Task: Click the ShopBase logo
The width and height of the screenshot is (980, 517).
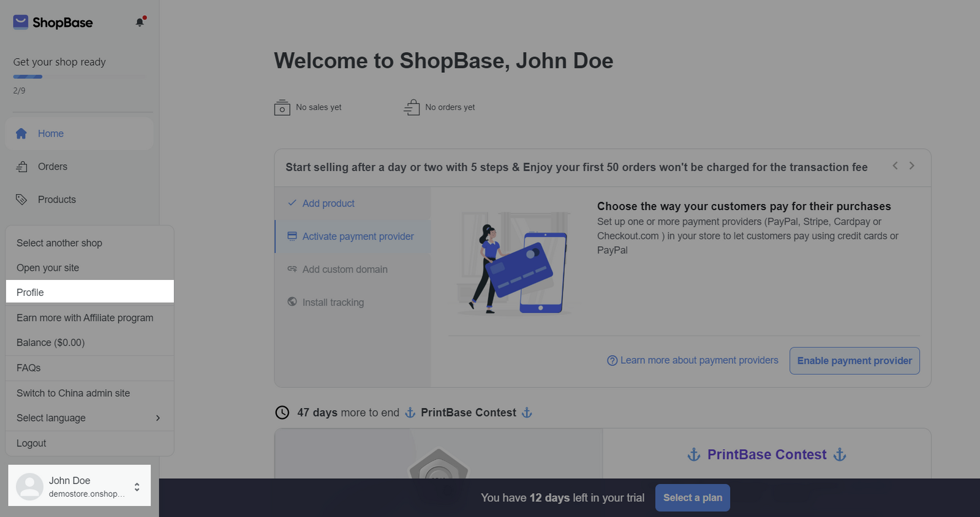Action: pos(53,23)
